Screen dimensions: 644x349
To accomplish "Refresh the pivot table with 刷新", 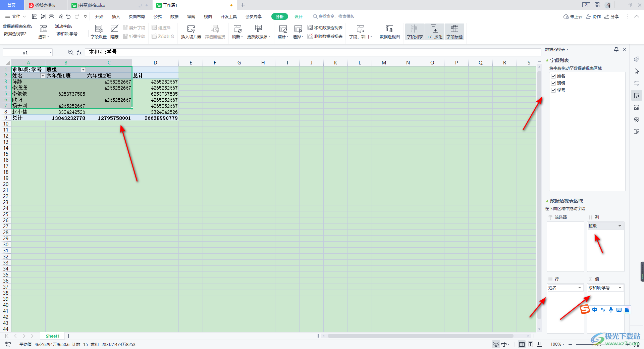I will [237, 32].
